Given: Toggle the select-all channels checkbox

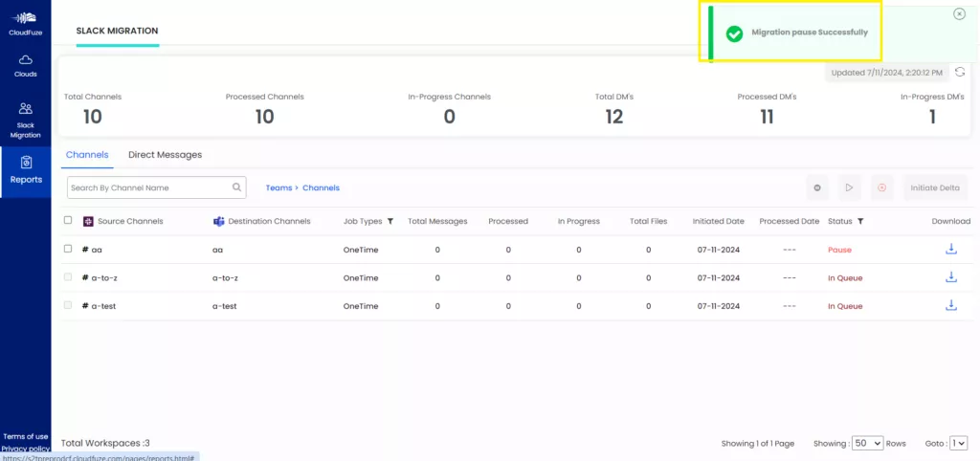Looking at the screenshot, I should [68, 220].
